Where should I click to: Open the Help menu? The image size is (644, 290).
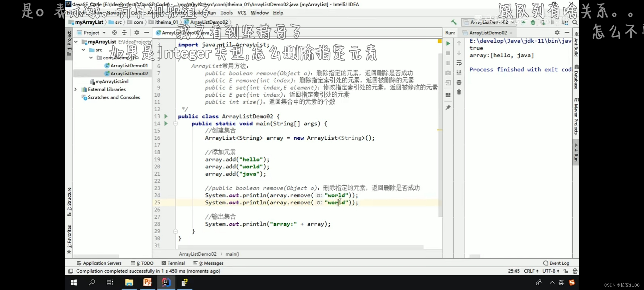click(278, 13)
